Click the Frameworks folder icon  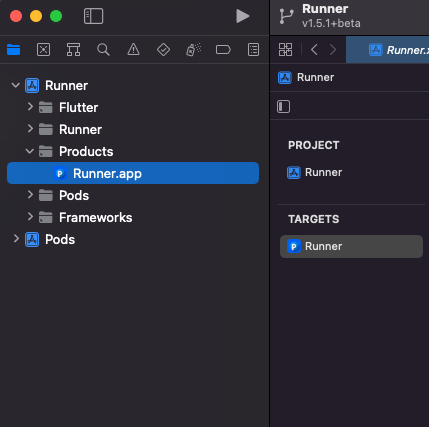[x=46, y=217]
